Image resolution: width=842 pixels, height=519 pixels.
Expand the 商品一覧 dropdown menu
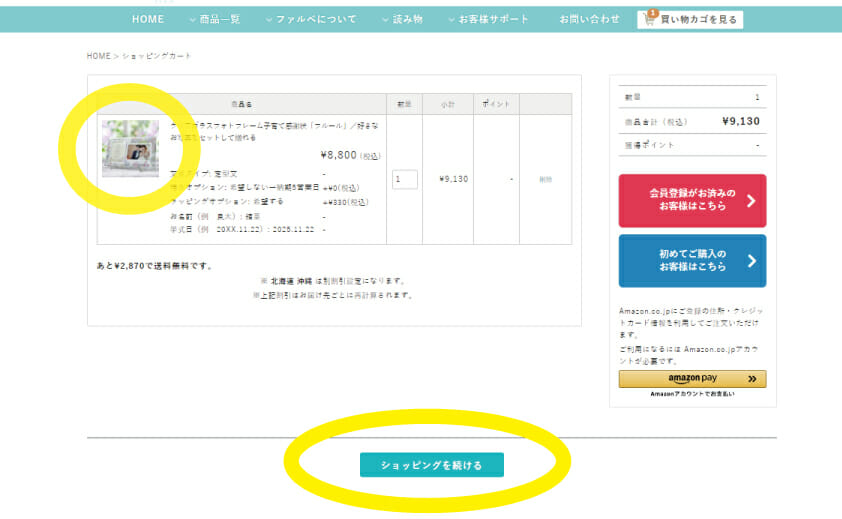click(x=212, y=19)
